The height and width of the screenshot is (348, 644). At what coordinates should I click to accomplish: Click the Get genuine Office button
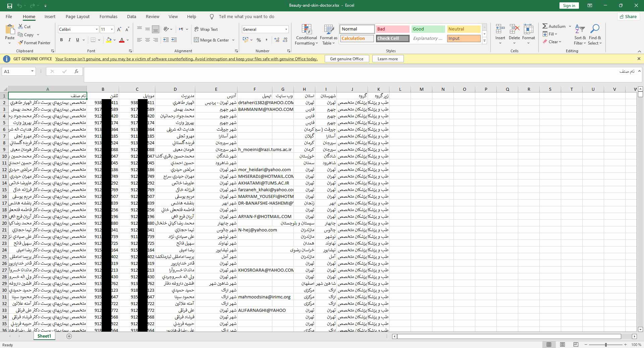346,59
